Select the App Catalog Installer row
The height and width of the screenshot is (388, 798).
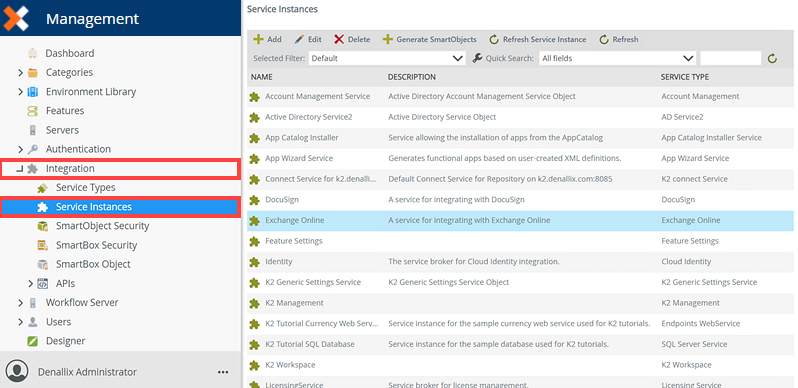click(521, 138)
